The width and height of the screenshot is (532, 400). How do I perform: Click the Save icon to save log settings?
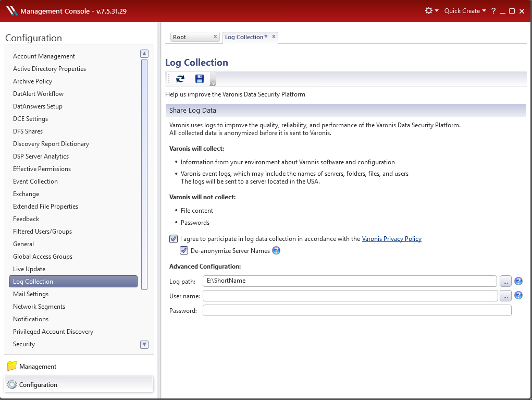coord(200,78)
